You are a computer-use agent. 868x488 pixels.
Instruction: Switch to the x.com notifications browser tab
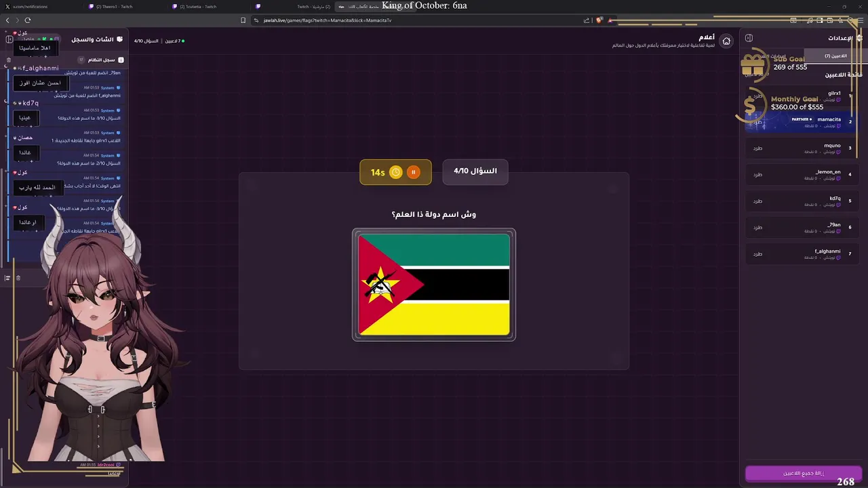click(41, 7)
